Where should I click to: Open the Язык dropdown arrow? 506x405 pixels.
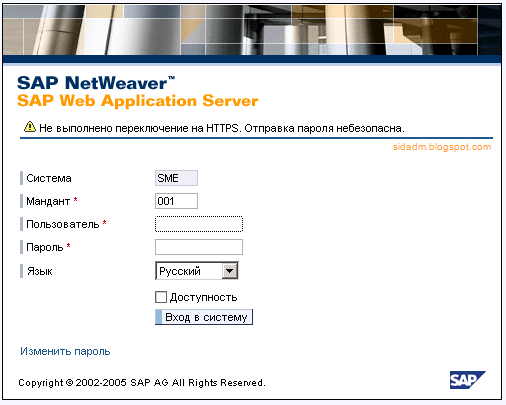[x=230, y=271]
